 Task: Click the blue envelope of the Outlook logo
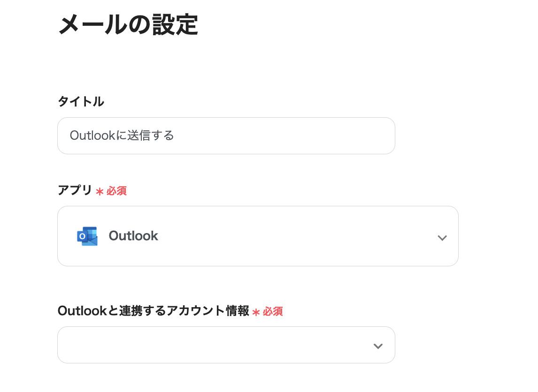point(92,240)
